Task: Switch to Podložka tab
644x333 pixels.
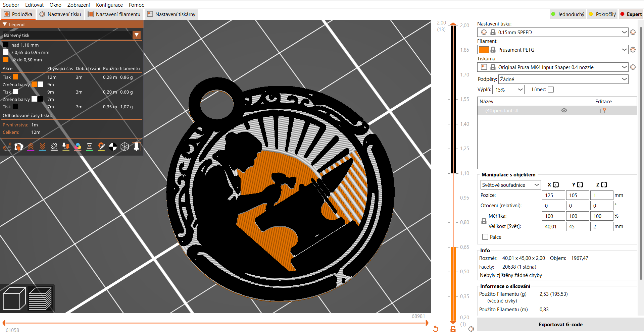Action: (x=18, y=14)
